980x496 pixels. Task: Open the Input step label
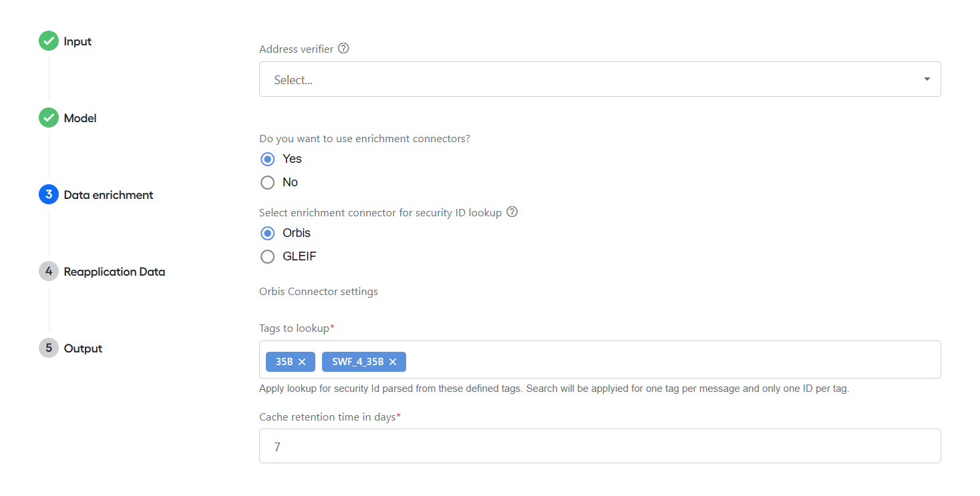(x=77, y=41)
